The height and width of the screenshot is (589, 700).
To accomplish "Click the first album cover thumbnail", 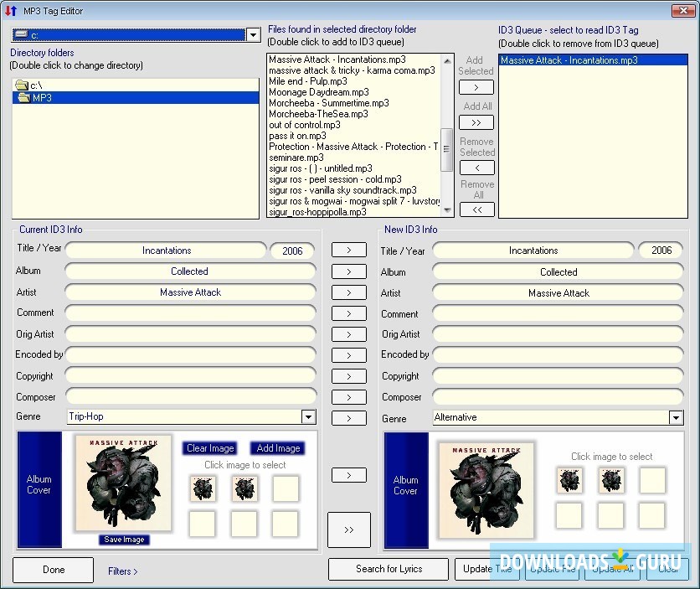I will [203, 489].
